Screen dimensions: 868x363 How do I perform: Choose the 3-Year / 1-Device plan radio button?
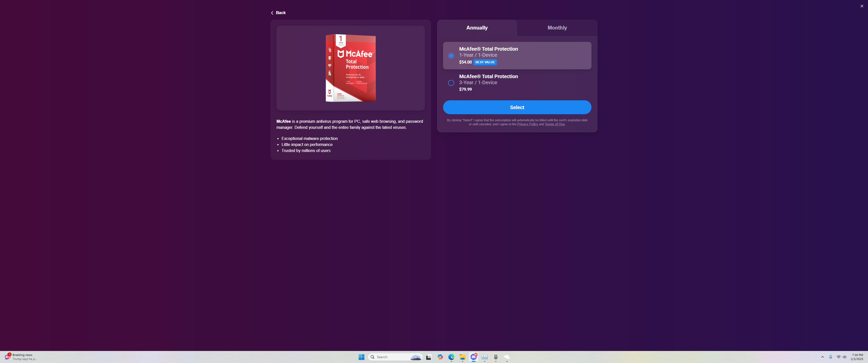click(x=451, y=83)
